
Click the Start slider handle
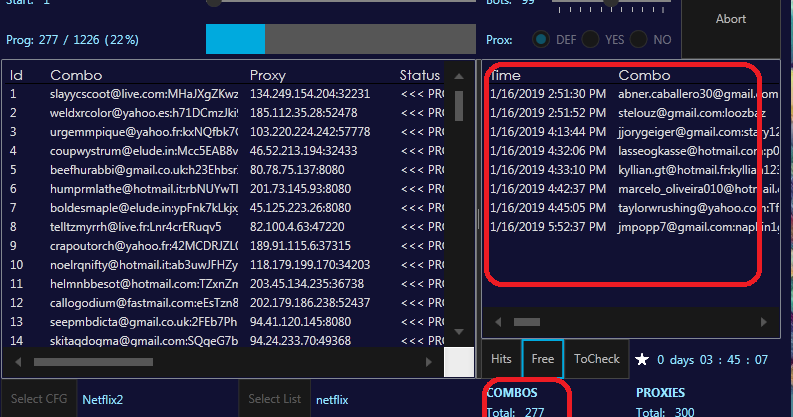214,3
